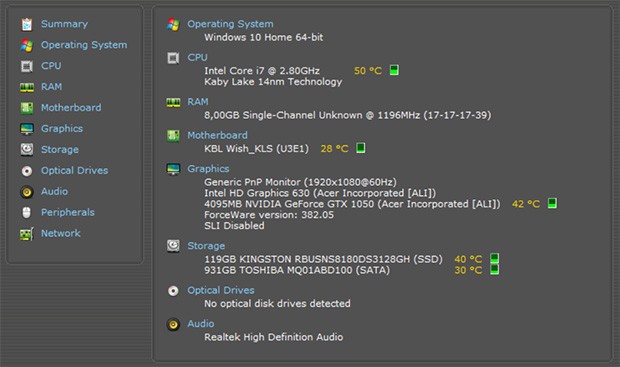This screenshot has height=367, width=620.
Task: Open the Summary section in sidebar
Action: click(x=64, y=24)
